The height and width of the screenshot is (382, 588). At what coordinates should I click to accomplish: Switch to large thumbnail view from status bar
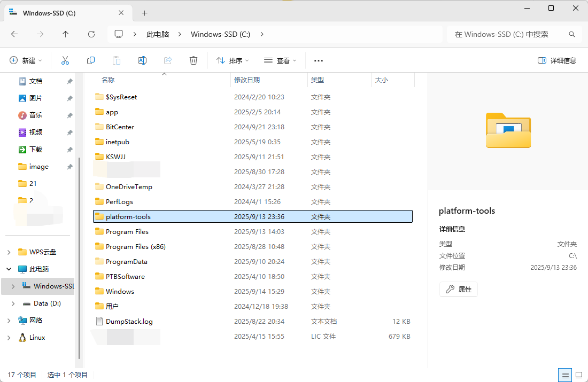[x=579, y=375]
